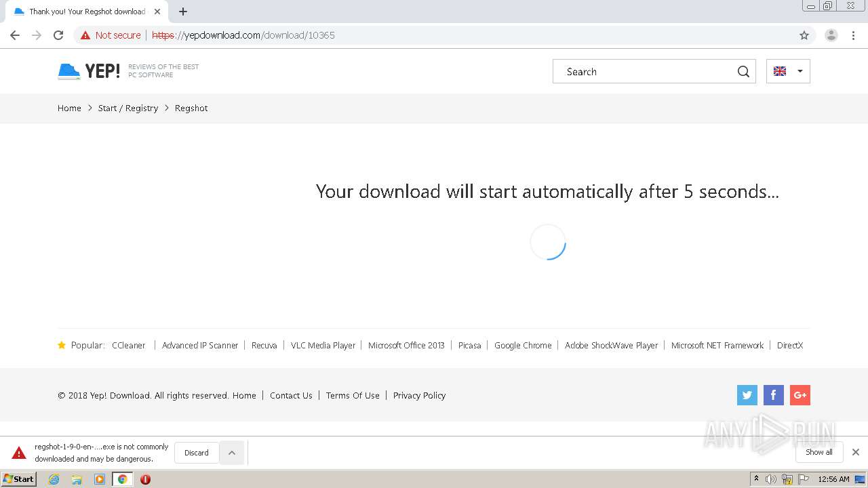Click the 12:56 AM clock

[x=833, y=479]
